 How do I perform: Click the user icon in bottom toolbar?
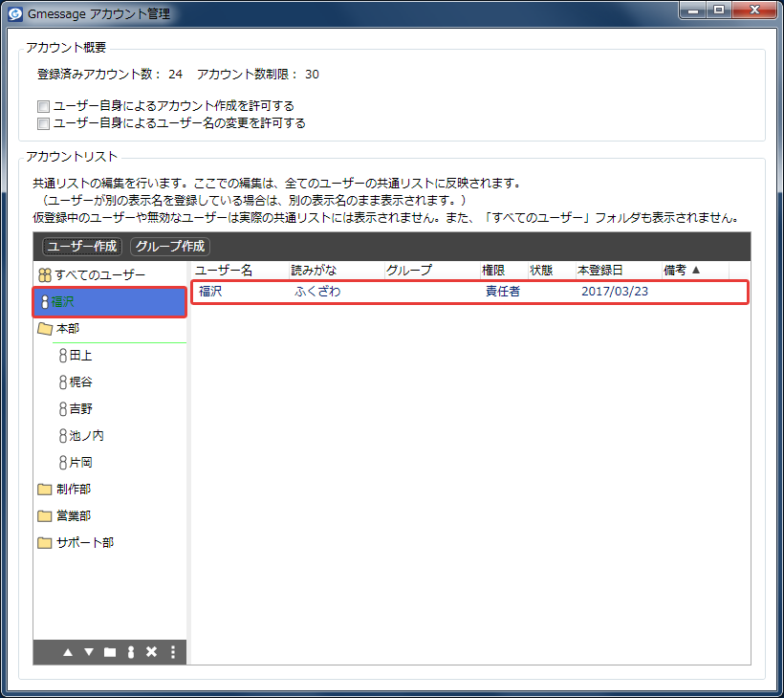[x=131, y=652]
